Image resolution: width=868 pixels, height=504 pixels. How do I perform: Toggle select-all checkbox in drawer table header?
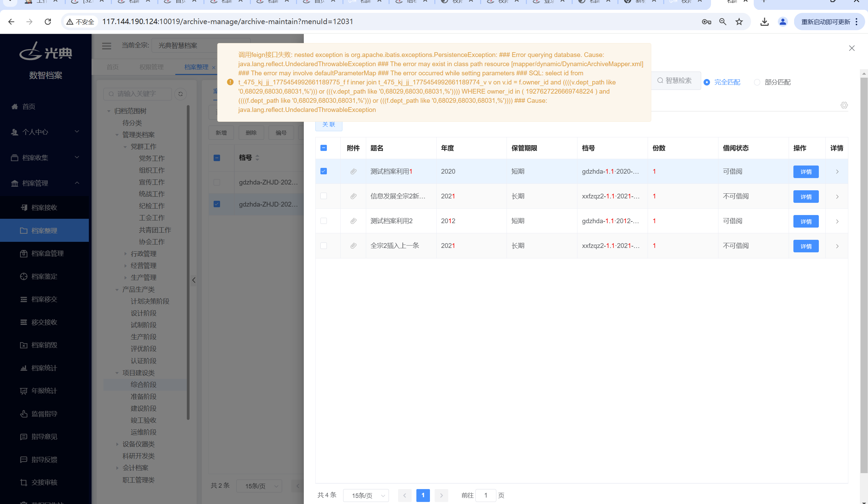(x=323, y=148)
